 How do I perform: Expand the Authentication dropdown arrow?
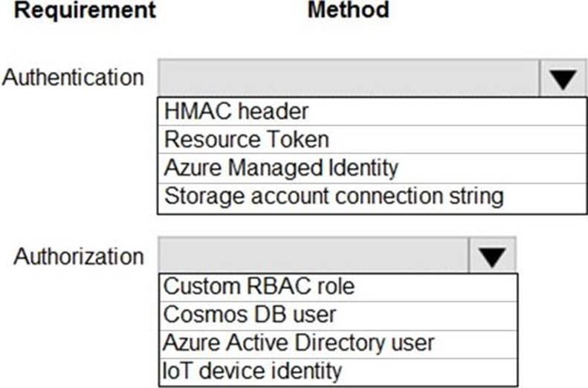click(563, 79)
